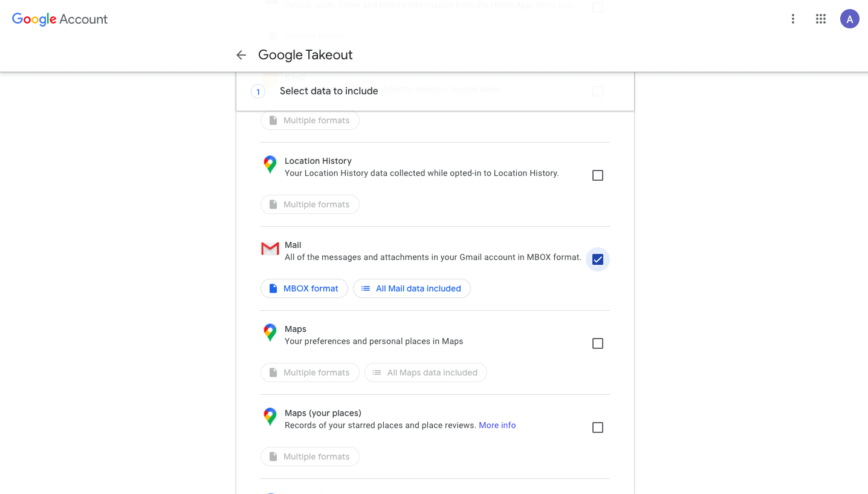868x494 pixels.
Task: Open the Google apps grid launcher
Action: click(x=820, y=19)
